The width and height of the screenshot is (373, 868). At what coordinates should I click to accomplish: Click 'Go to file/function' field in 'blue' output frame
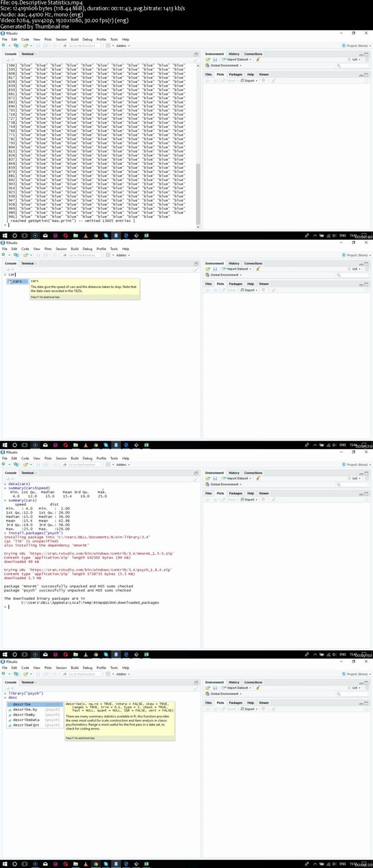tap(81, 45)
